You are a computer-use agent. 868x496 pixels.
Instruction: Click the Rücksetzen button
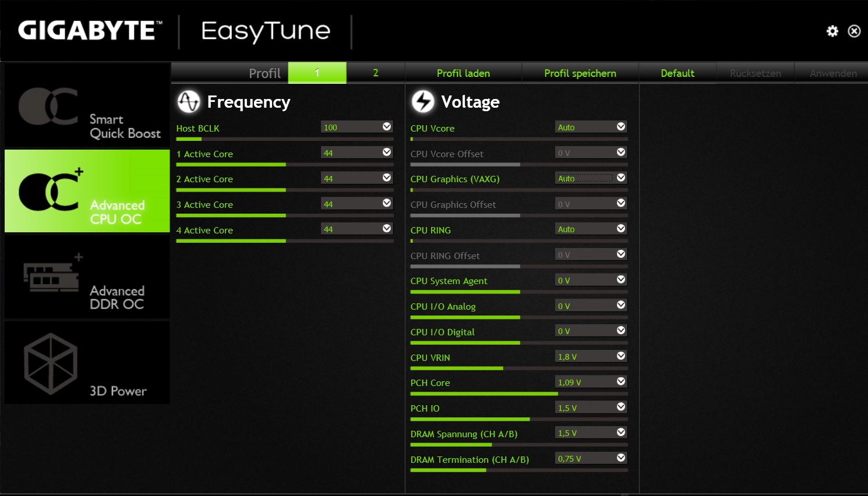pyautogui.click(x=756, y=73)
